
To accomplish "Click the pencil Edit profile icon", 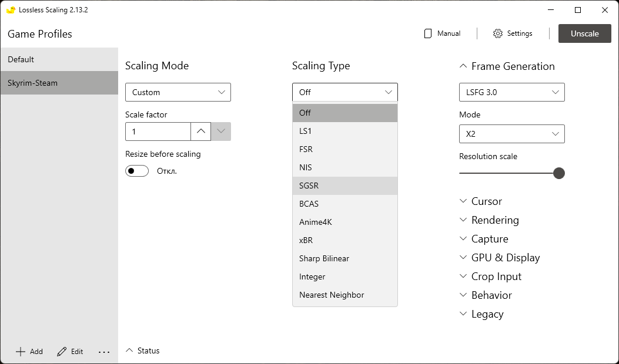I will (x=62, y=352).
